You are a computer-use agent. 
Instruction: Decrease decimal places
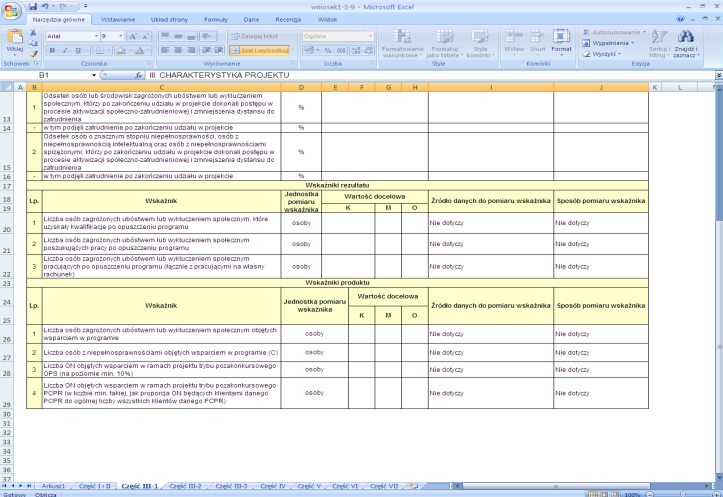pos(369,50)
